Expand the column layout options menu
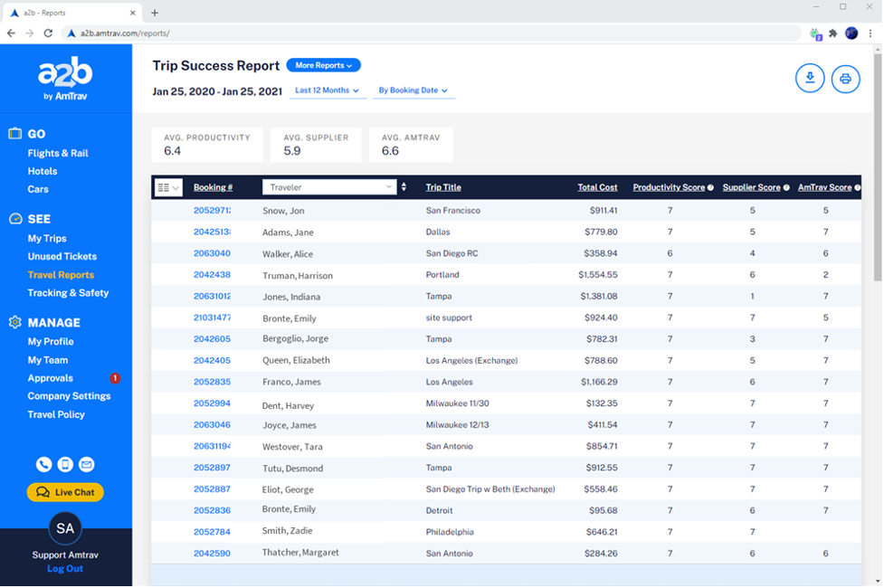Image resolution: width=884 pixels, height=588 pixels. point(168,187)
